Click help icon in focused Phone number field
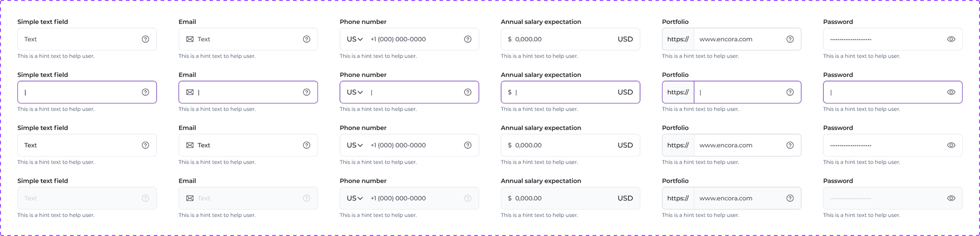Viewport: 980px width, 236px height. point(468,92)
